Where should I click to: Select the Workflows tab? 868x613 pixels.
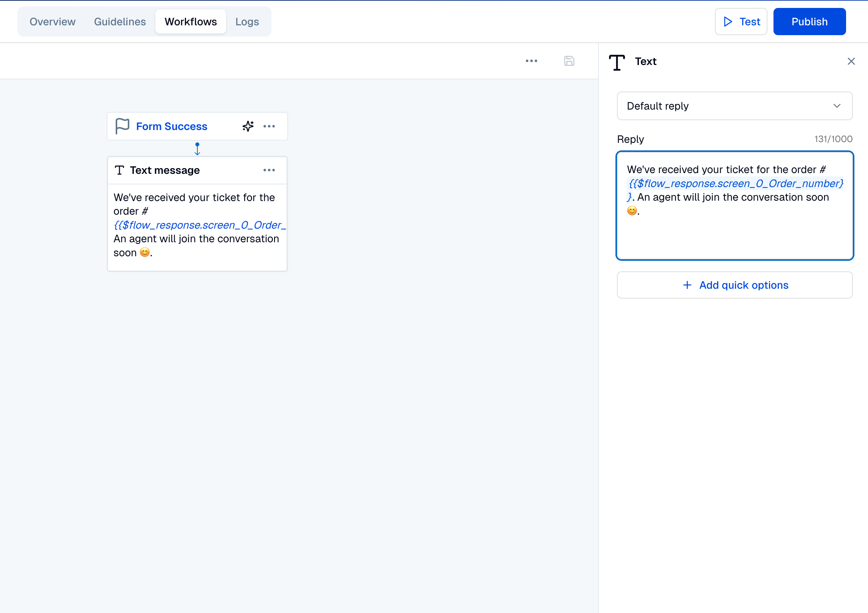click(x=191, y=22)
